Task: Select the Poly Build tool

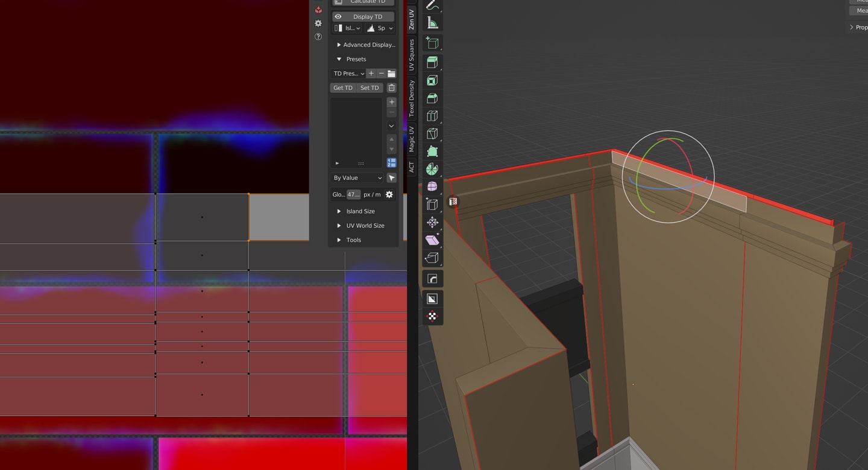Action: pyautogui.click(x=432, y=151)
